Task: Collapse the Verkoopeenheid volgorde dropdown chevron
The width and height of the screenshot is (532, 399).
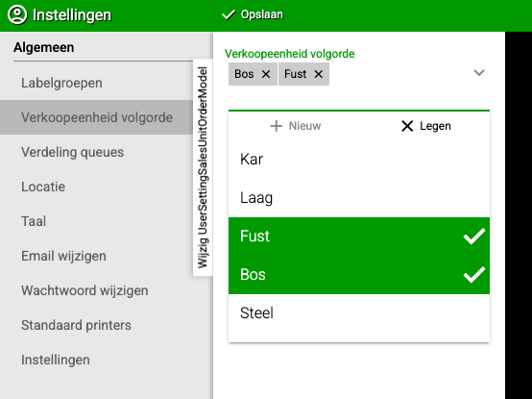Action: 479,73
